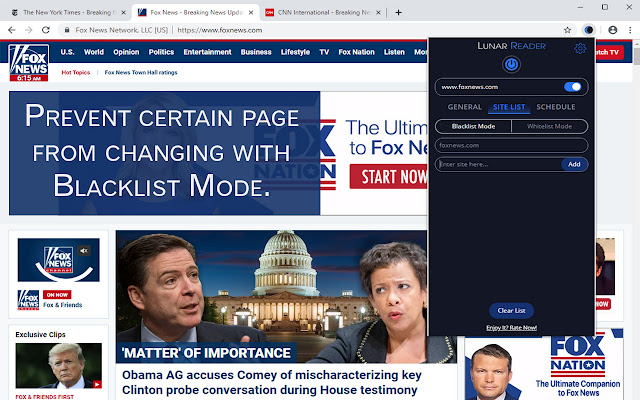Switch to the General tab

464,107
